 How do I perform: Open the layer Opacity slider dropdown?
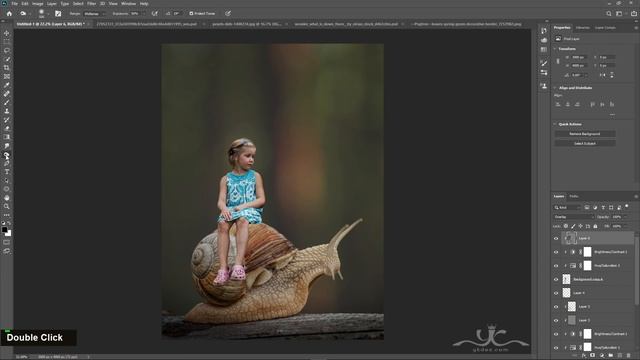pos(625,217)
